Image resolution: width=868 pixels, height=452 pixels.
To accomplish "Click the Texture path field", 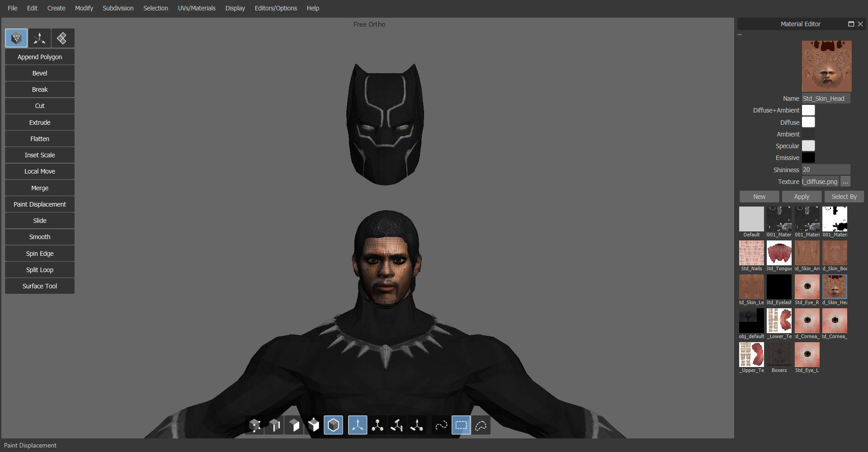I will 821,182.
